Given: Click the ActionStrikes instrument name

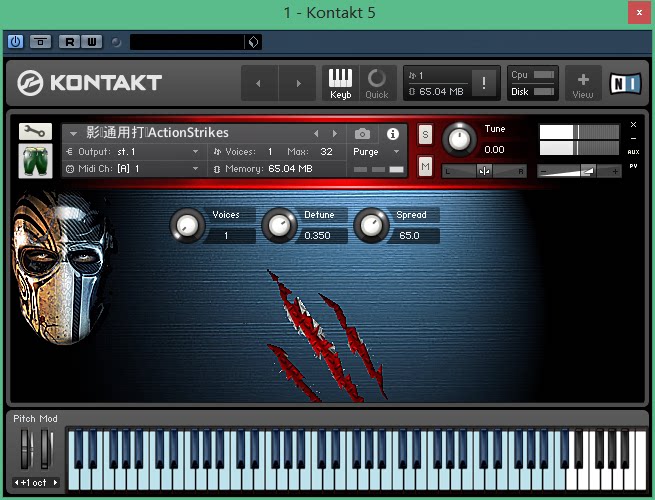Looking at the screenshot, I should click(157, 133).
